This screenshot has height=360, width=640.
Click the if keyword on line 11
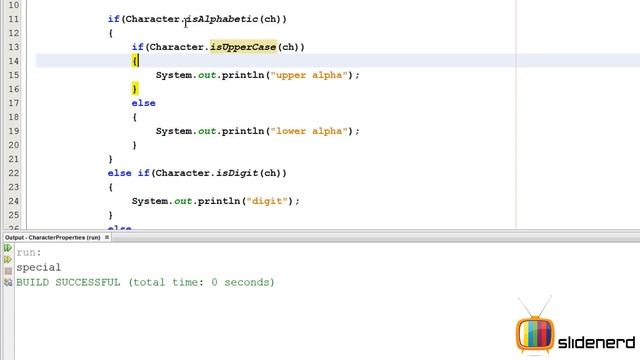113,19
